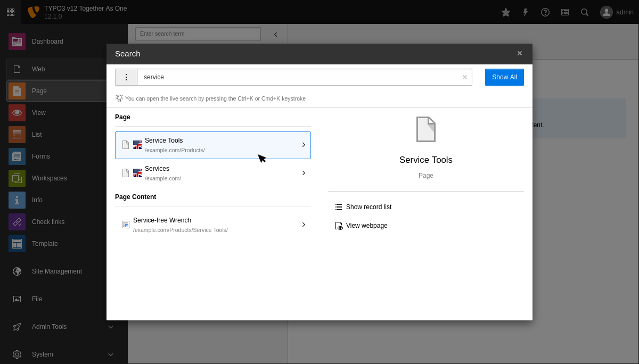Open the File module icon
This screenshot has width=639, height=364.
click(17, 299)
